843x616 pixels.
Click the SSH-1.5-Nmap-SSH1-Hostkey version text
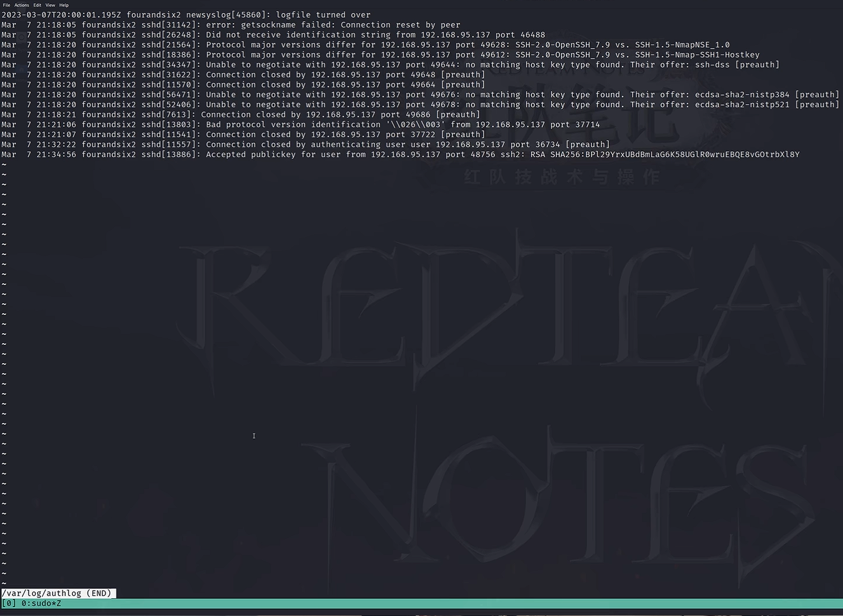pyautogui.click(x=697, y=55)
